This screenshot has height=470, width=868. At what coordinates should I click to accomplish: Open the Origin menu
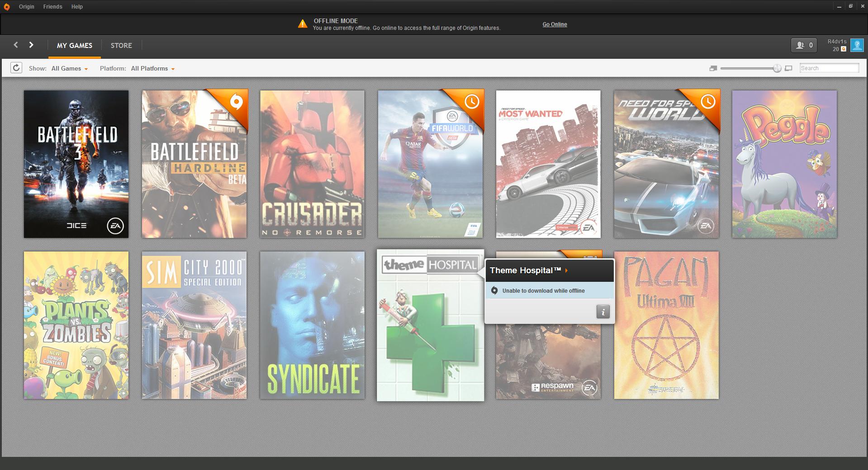[27, 7]
